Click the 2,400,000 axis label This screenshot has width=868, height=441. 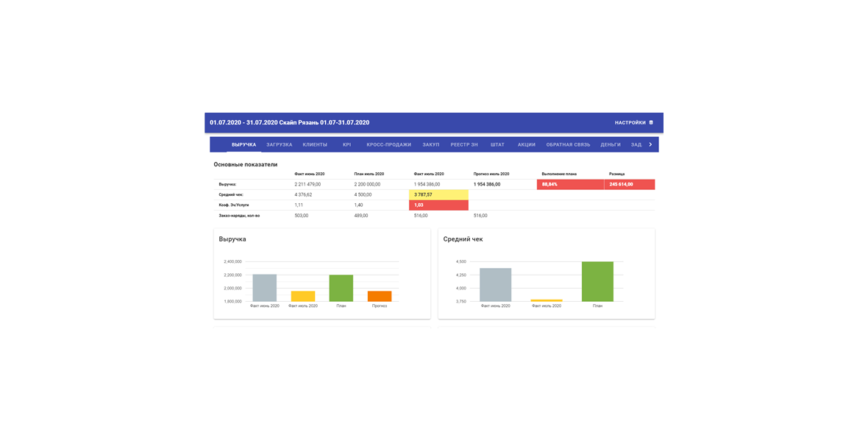pyautogui.click(x=232, y=261)
